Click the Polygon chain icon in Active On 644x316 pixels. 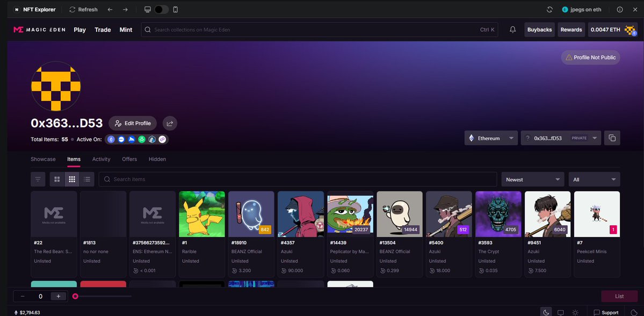pos(162,139)
